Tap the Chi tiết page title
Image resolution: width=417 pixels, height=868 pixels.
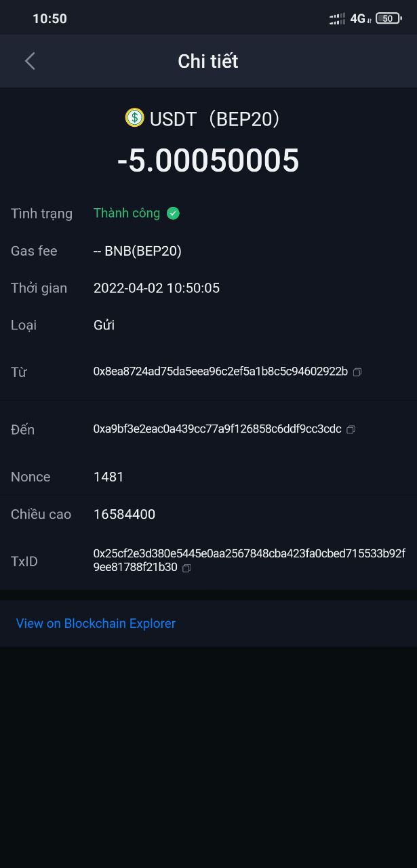pyautogui.click(x=208, y=61)
